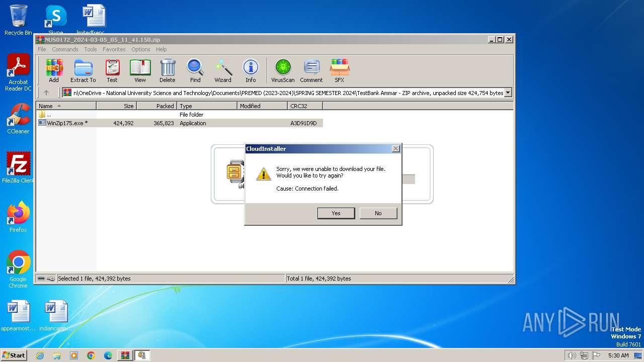Select the appearmost Word document icon
Image resolution: width=644 pixels, height=362 pixels.
pyautogui.click(x=18, y=316)
